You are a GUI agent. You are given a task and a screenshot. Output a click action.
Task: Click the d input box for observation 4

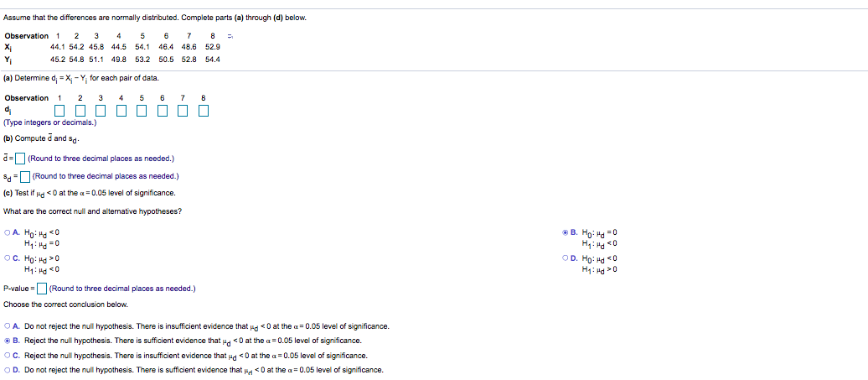click(121, 112)
